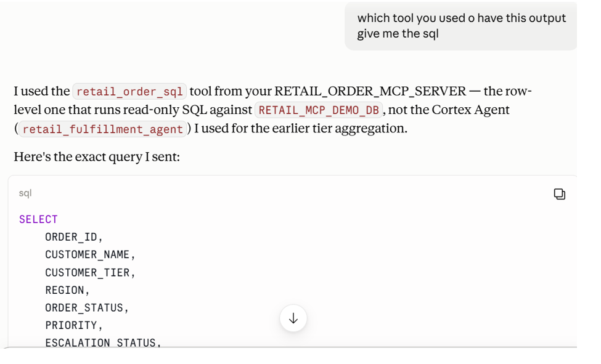Select the user message asking for the sql
601x364 pixels.
460,26
